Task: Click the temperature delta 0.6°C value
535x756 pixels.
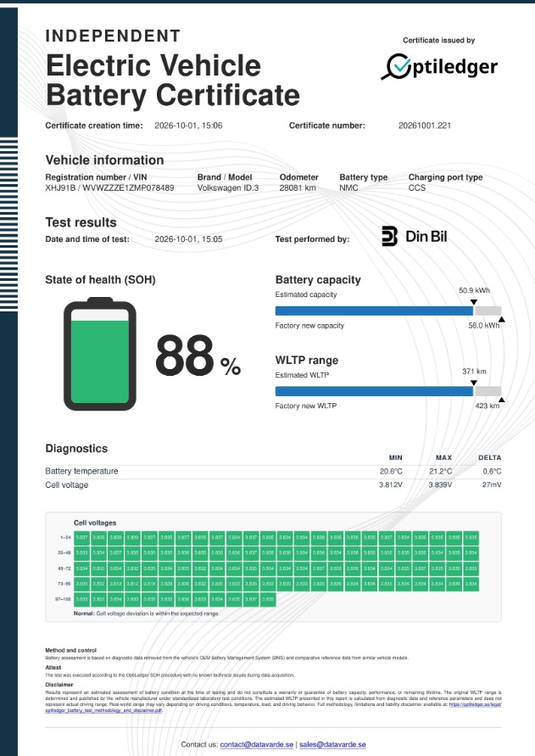Action: pyautogui.click(x=492, y=471)
